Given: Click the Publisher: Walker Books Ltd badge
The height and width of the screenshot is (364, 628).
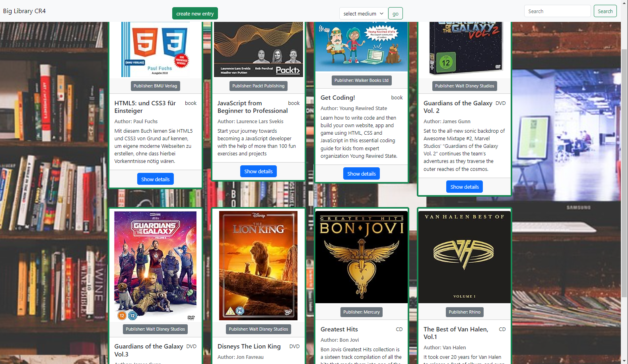Looking at the screenshot, I should 362,80.
